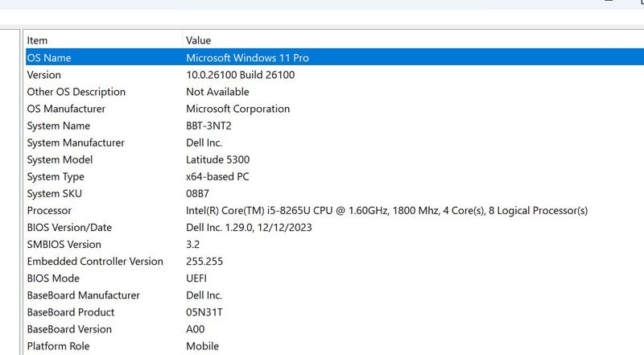Click the Intel Core i5-8265U processor value

387,210
